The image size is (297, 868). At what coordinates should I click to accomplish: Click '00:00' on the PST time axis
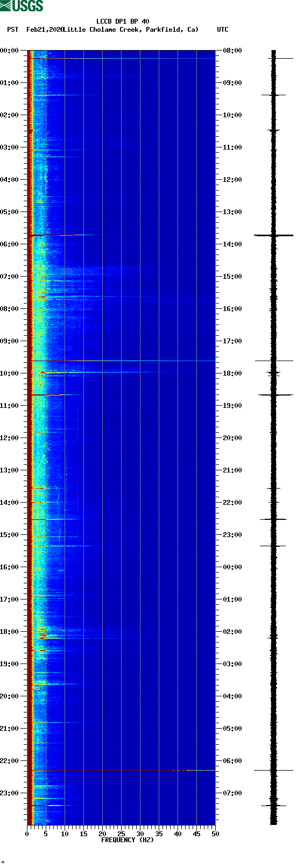click(x=10, y=51)
